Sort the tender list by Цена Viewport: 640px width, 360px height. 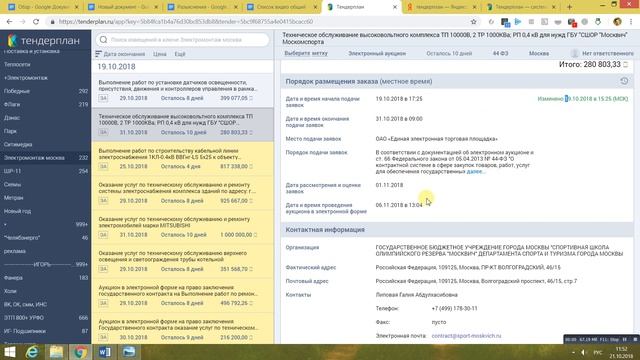click(160, 54)
